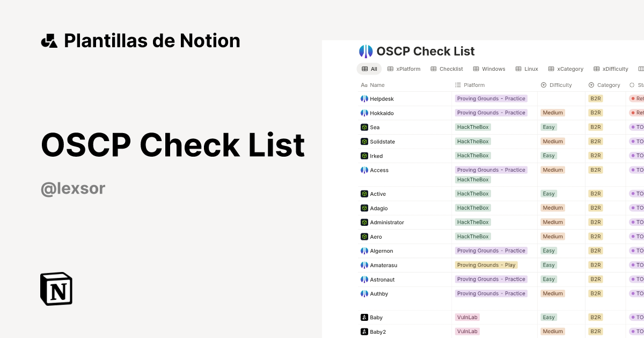Click the VulnLab icon next to Baby
This screenshot has height=338, width=644.
[x=364, y=318]
